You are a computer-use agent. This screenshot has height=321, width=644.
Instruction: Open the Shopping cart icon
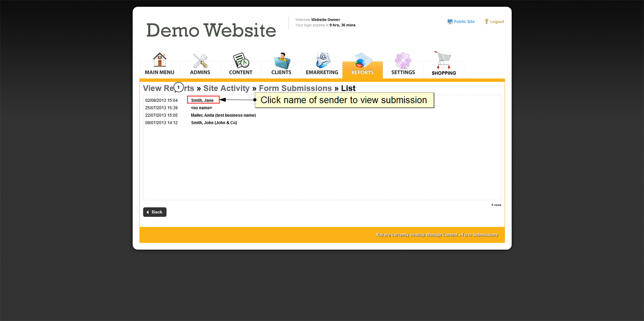click(x=443, y=60)
